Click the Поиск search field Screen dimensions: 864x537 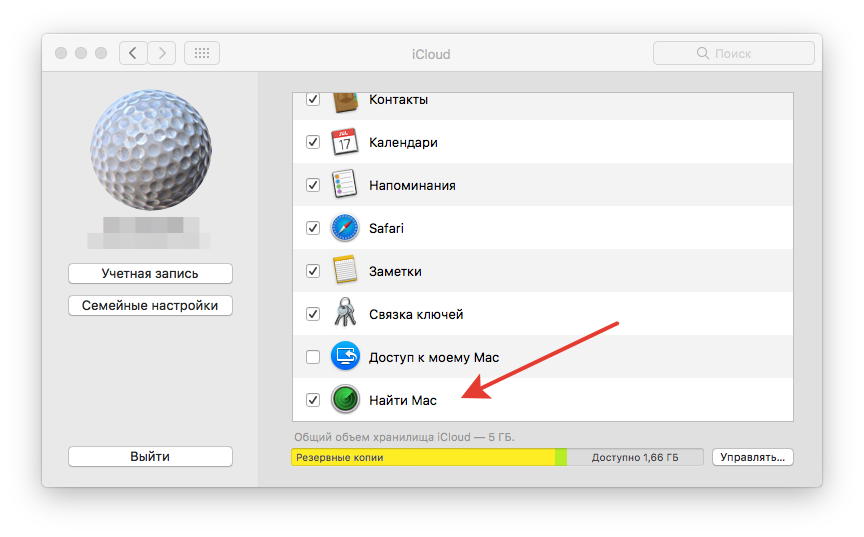click(734, 53)
